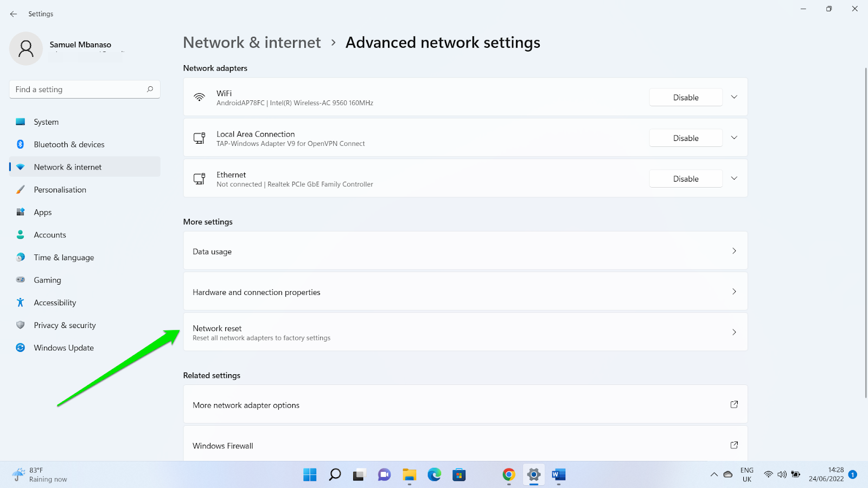The image size is (868, 488).
Task: Select the Accounts icon in the sidebar
Action: [20, 234]
